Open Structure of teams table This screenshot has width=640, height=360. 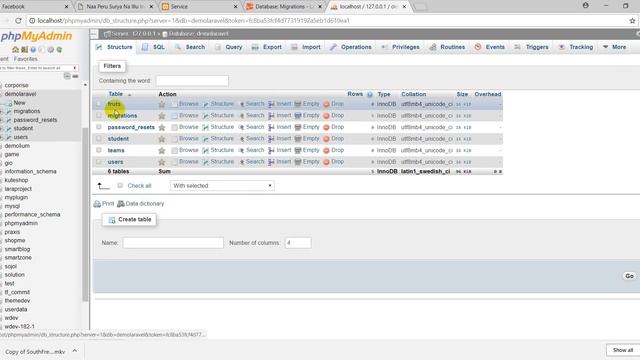[x=218, y=150]
